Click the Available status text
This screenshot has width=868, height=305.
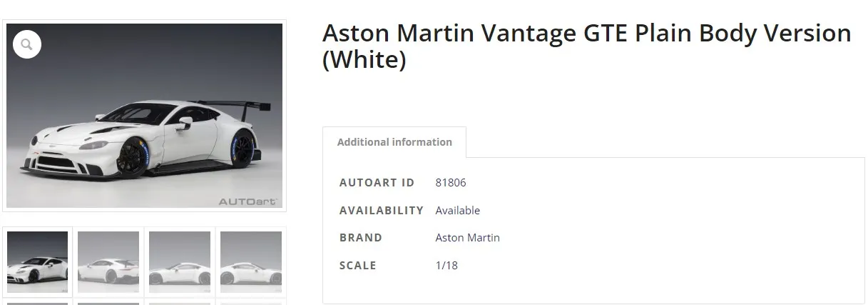point(458,211)
